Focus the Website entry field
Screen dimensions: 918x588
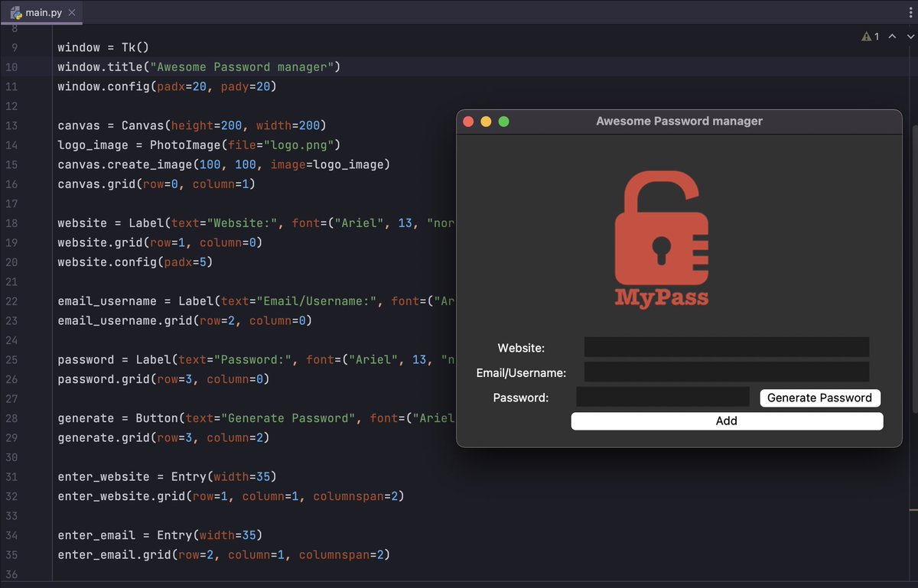pyautogui.click(x=726, y=347)
